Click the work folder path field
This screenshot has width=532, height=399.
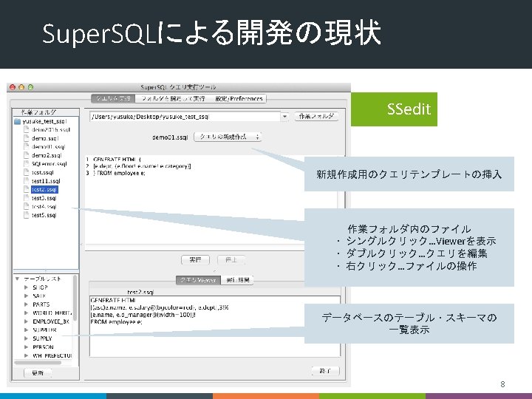point(185,117)
